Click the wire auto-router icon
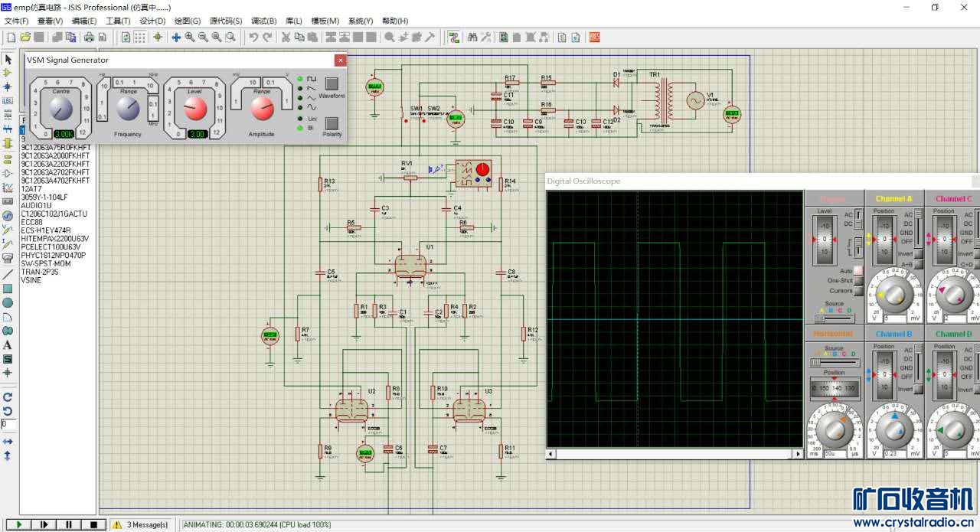Image resolution: width=980 pixels, height=532 pixels. (x=453, y=37)
